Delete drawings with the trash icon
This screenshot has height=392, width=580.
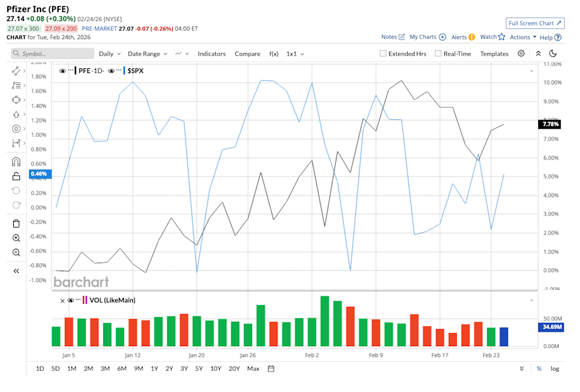pos(16,222)
